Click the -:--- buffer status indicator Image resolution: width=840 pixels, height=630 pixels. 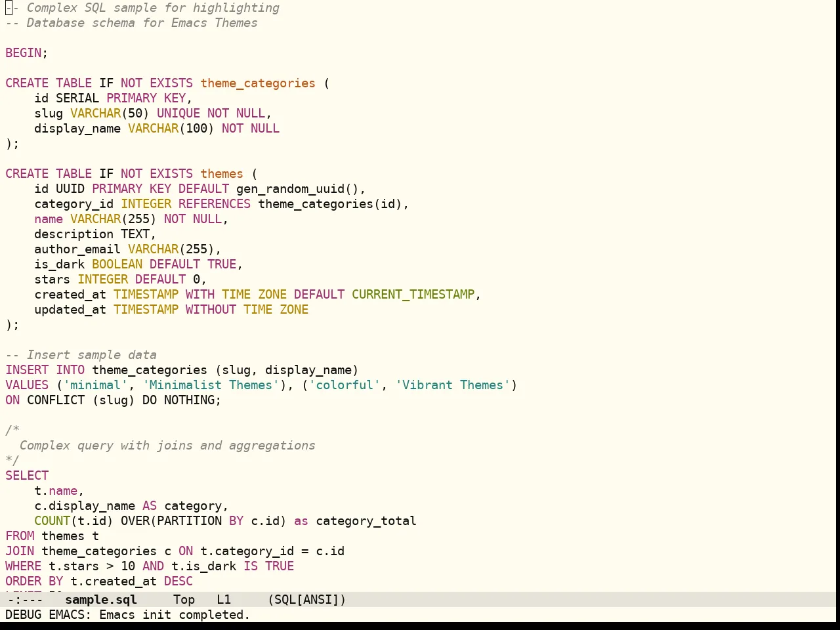24,600
